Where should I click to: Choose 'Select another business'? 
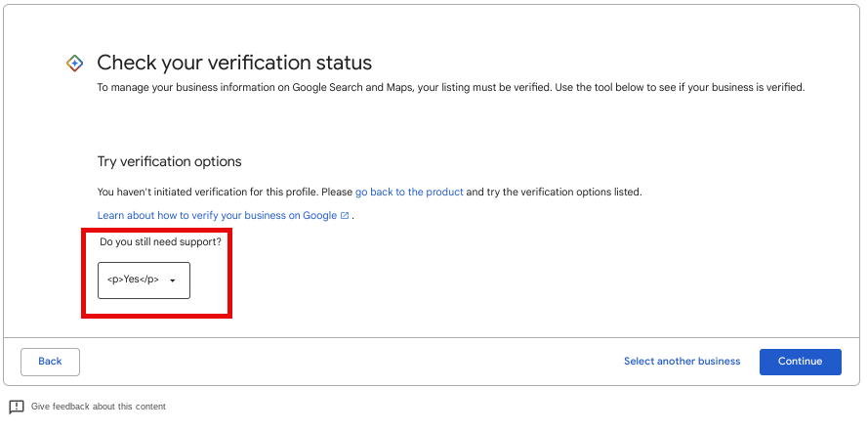coord(682,362)
